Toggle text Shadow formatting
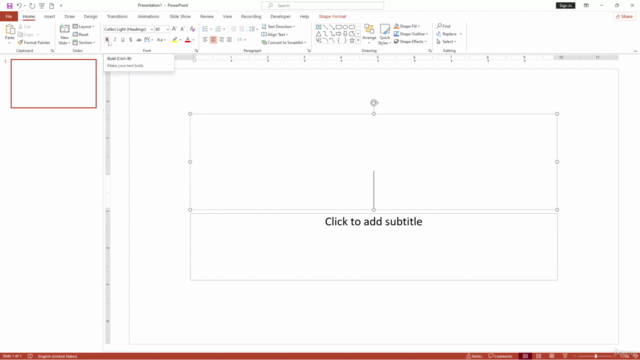 [x=131, y=40]
